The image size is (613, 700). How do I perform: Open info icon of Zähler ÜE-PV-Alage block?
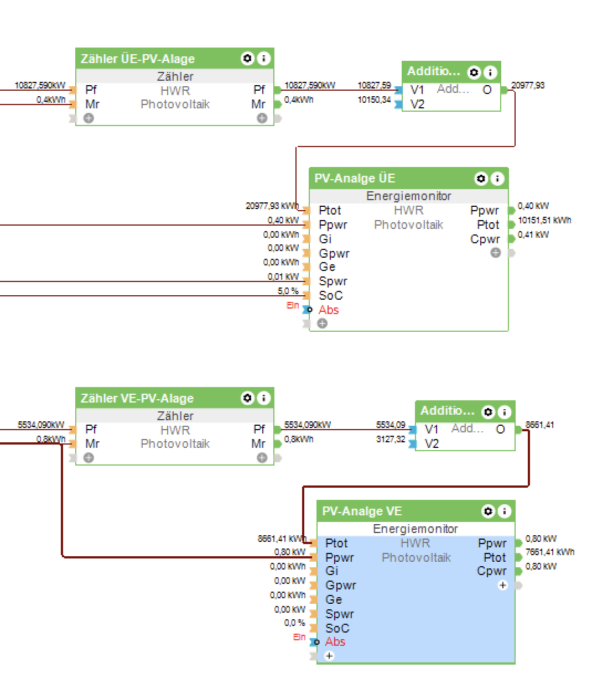264,58
